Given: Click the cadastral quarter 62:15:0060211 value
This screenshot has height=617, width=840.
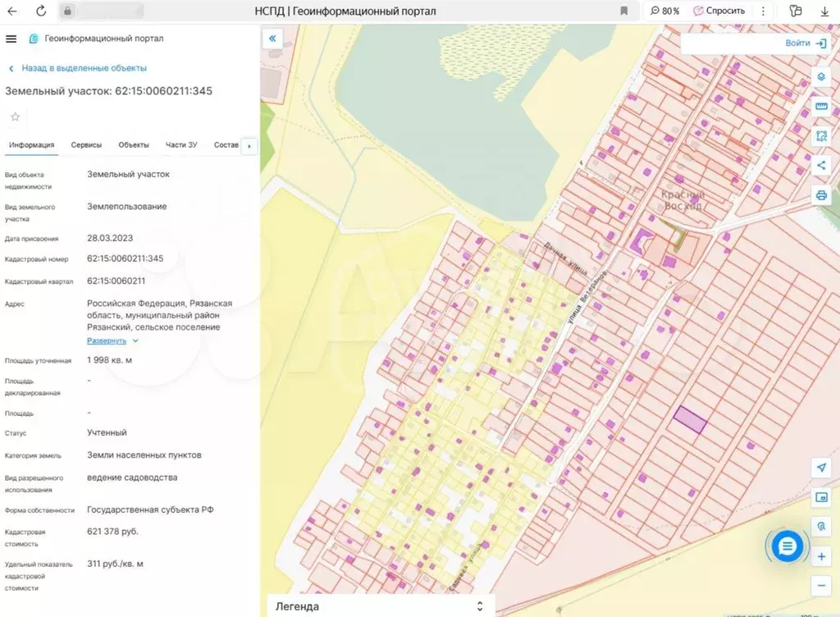Looking at the screenshot, I should pos(116,281).
